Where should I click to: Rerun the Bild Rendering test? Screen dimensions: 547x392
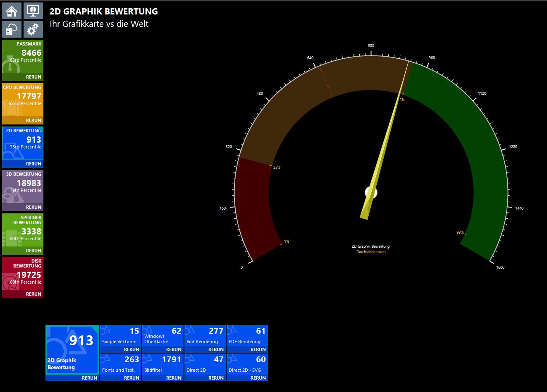coord(216,349)
